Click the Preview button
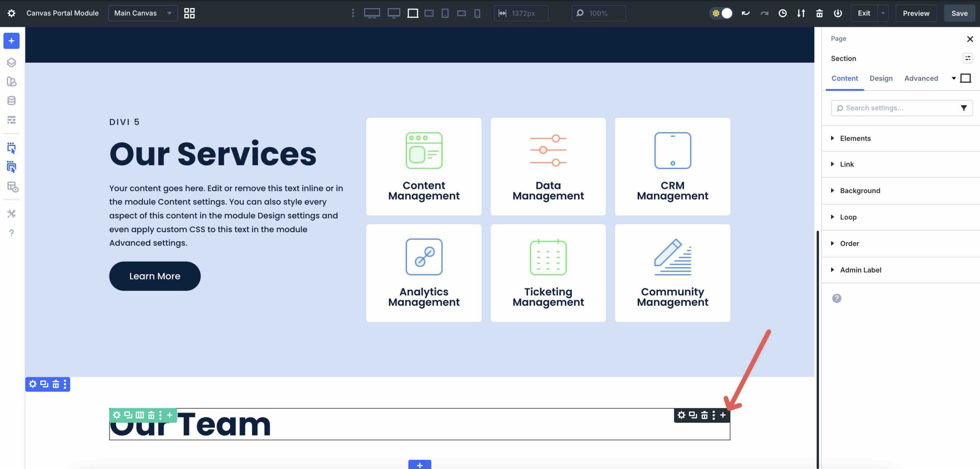Image resolution: width=980 pixels, height=469 pixels. pyautogui.click(x=916, y=13)
